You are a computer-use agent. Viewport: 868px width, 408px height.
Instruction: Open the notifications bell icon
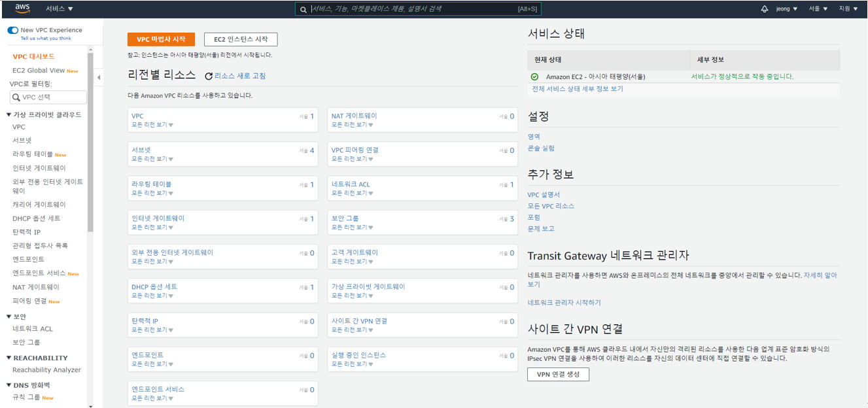click(x=765, y=9)
